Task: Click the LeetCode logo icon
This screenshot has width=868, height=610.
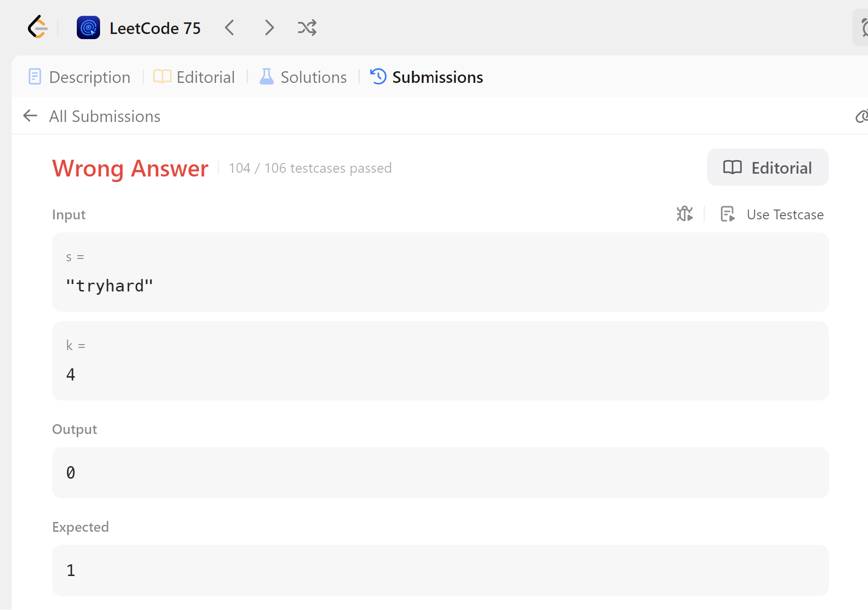Action: [x=37, y=27]
